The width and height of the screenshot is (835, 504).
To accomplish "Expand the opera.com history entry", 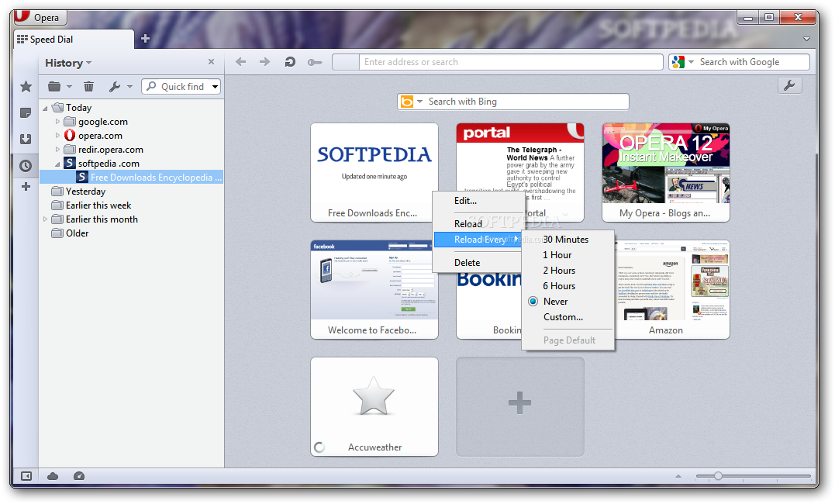I will [x=57, y=136].
